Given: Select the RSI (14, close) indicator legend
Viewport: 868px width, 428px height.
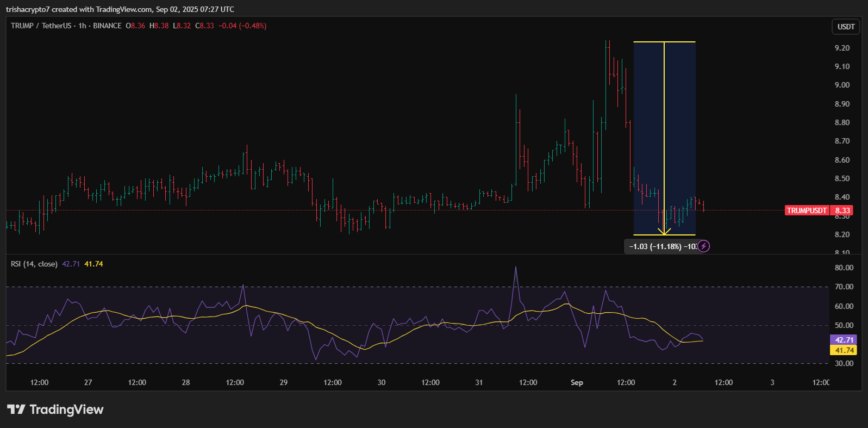Looking at the screenshot, I should pos(34,264).
